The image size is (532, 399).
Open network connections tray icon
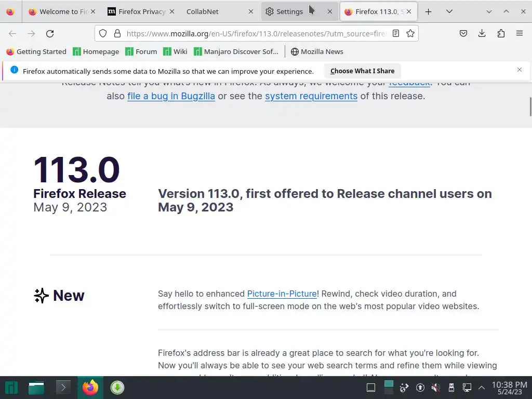[467, 388]
